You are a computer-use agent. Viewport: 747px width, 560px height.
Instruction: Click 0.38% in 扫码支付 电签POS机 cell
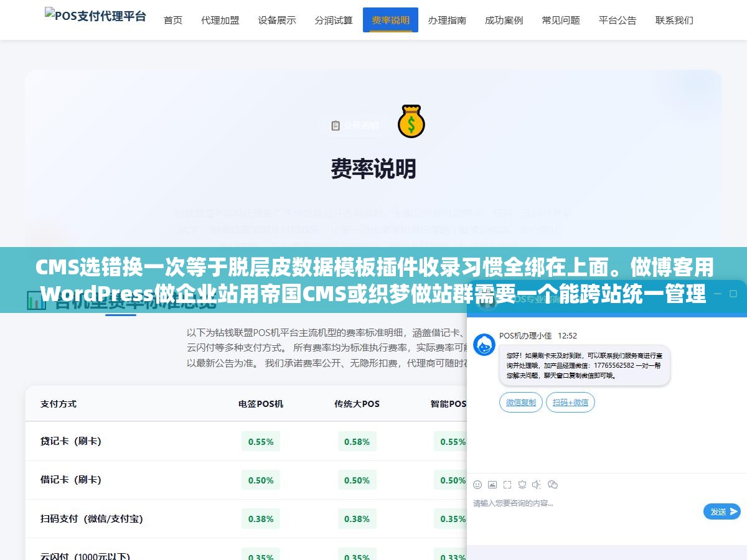261,519
